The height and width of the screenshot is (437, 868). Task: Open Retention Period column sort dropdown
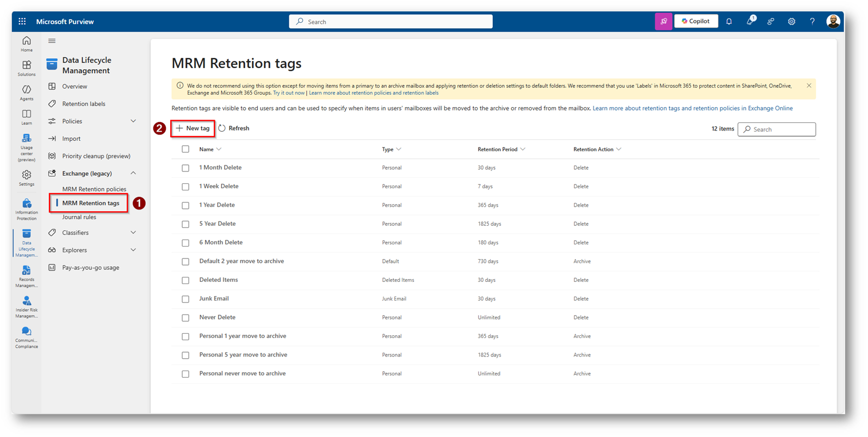[x=523, y=149]
